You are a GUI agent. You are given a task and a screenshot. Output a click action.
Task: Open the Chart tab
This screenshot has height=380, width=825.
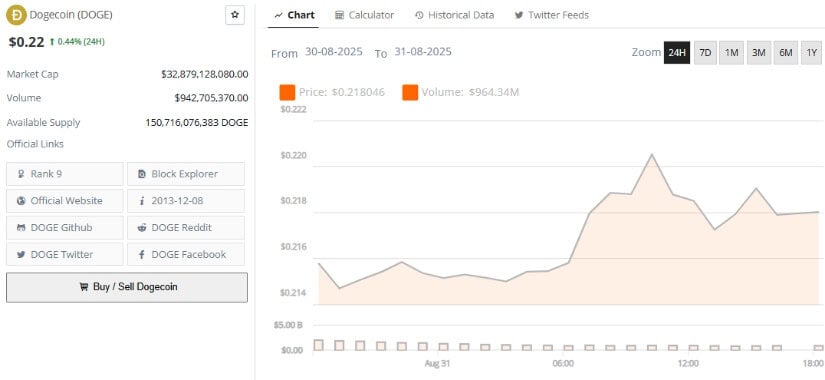[x=295, y=15]
